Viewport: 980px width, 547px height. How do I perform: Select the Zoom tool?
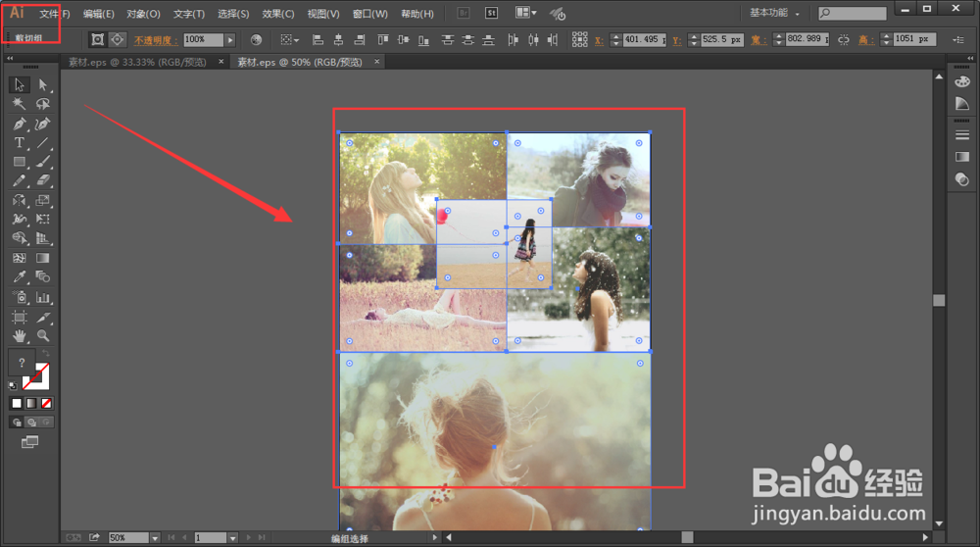[x=42, y=335]
